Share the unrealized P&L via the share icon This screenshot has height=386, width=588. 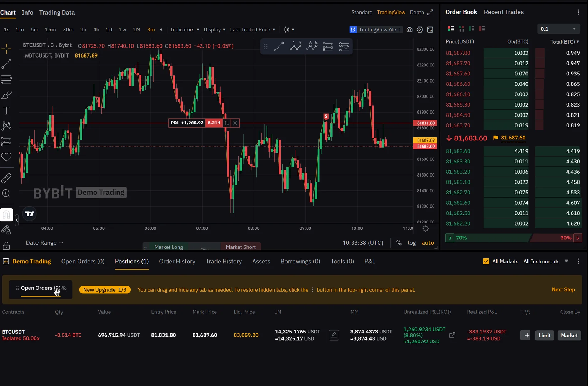(x=452, y=335)
